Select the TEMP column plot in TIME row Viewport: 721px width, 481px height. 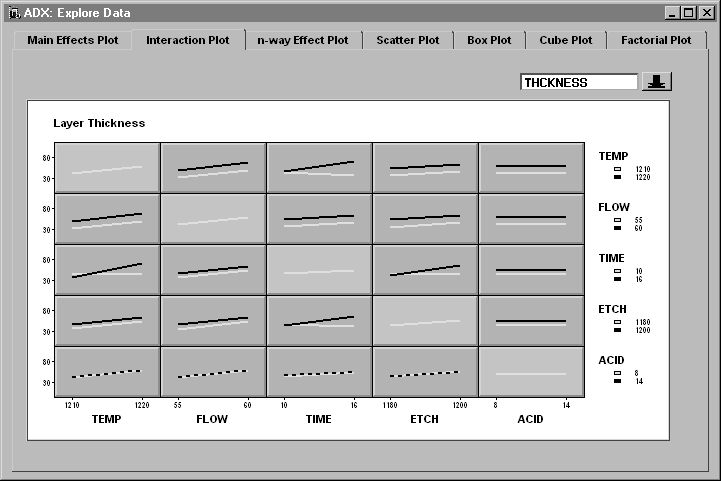point(107,270)
